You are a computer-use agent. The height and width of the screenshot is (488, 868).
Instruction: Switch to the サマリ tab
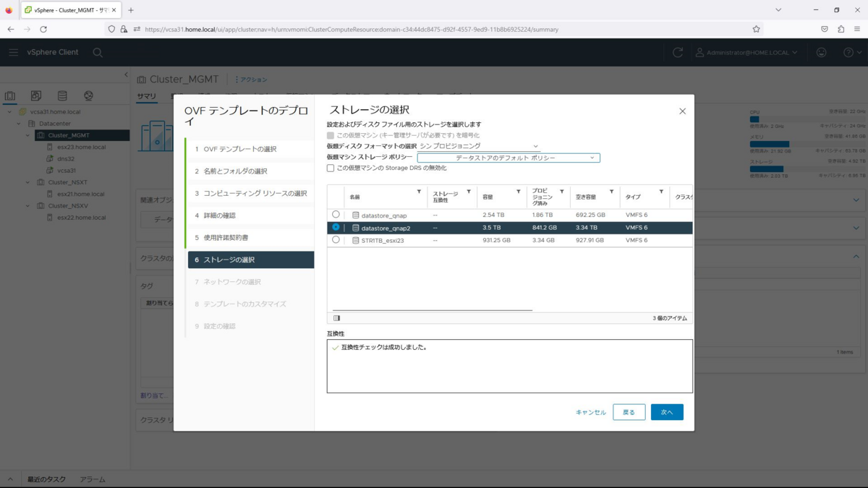tap(146, 96)
